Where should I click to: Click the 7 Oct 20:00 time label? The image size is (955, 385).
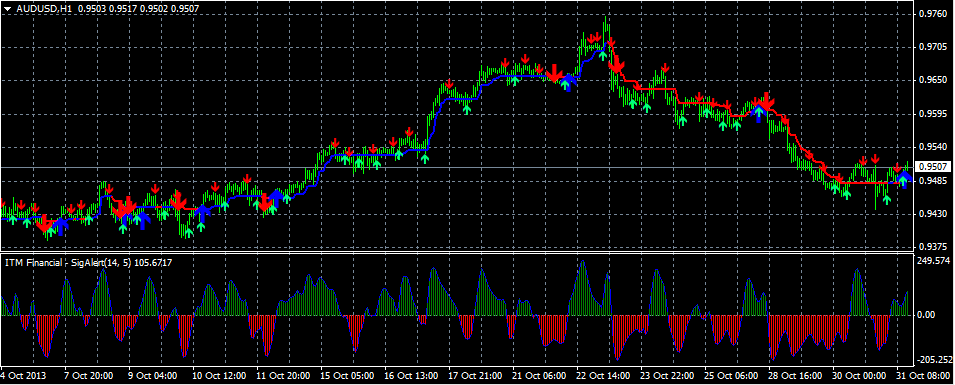(87, 376)
